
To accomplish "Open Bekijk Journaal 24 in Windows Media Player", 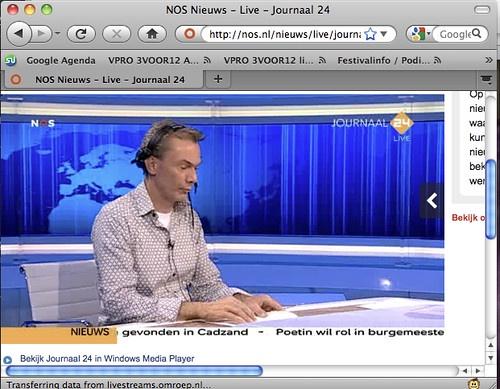I will coord(107,359).
